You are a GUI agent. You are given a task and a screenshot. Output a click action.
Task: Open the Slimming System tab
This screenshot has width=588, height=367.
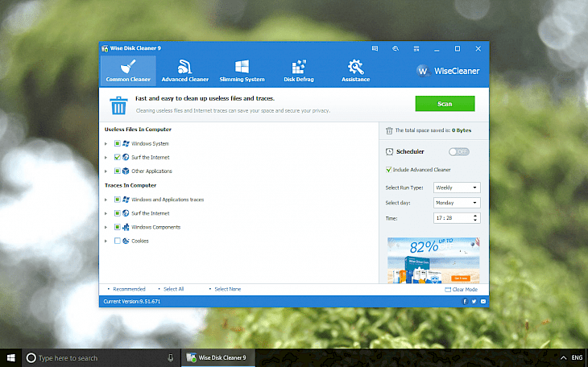point(242,71)
